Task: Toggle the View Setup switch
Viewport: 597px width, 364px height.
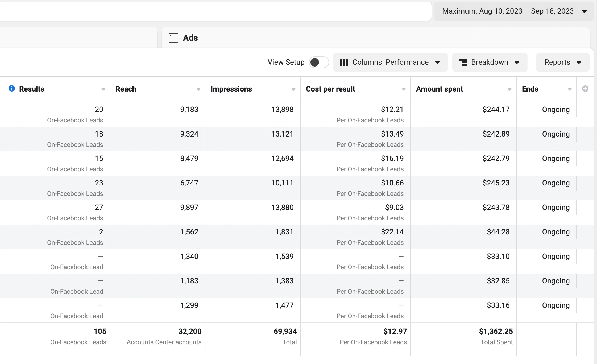Action: click(x=319, y=62)
